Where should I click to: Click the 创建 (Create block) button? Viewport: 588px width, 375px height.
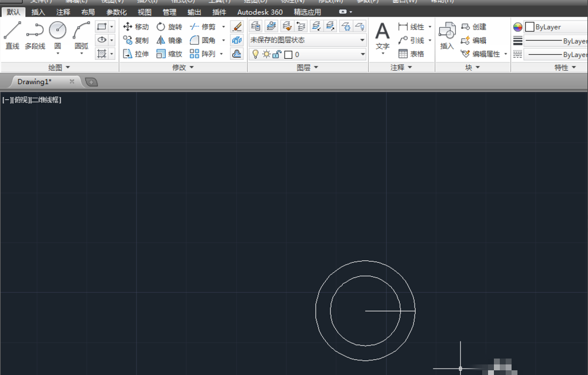pyautogui.click(x=474, y=27)
